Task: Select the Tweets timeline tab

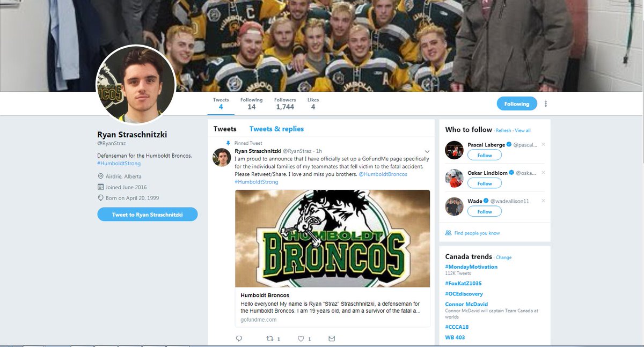Action: (225, 129)
